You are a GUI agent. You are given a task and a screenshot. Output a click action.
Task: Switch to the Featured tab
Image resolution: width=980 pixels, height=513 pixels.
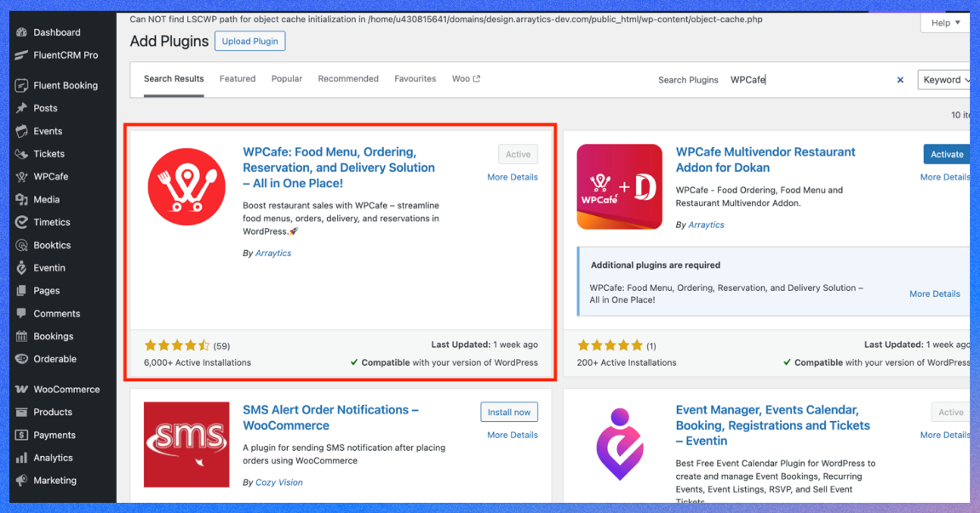tap(238, 79)
